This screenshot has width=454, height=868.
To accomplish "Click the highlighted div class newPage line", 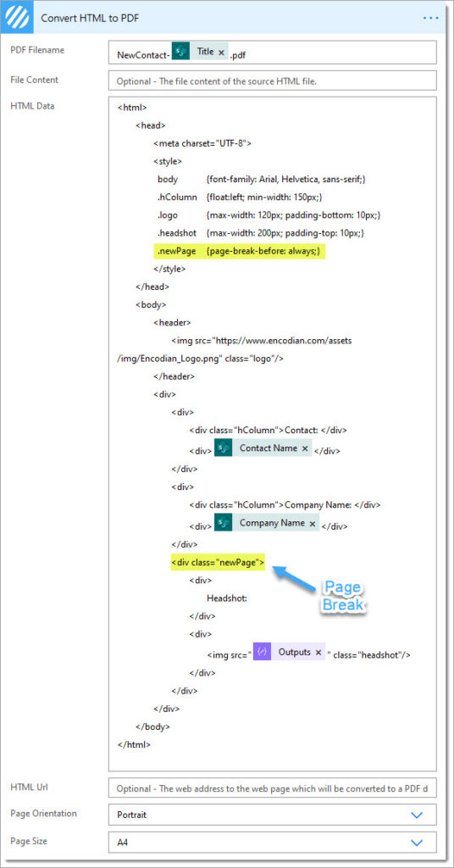I will pyautogui.click(x=219, y=563).
